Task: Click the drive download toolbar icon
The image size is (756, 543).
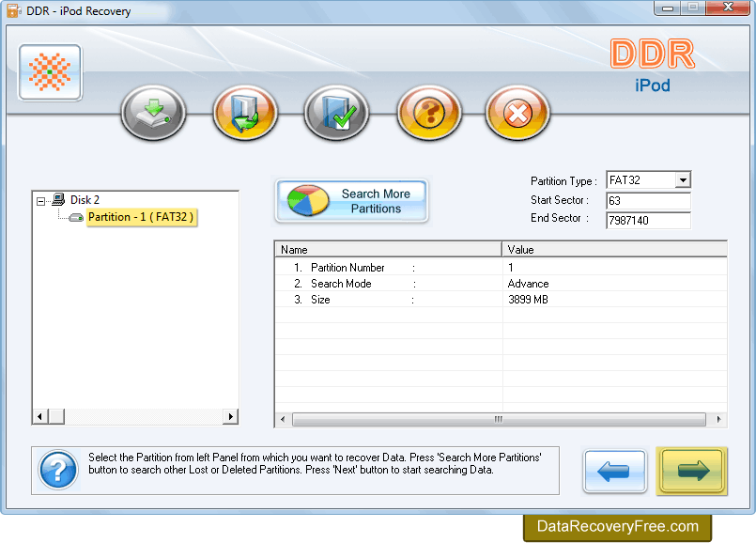Action: (x=153, y=113)
